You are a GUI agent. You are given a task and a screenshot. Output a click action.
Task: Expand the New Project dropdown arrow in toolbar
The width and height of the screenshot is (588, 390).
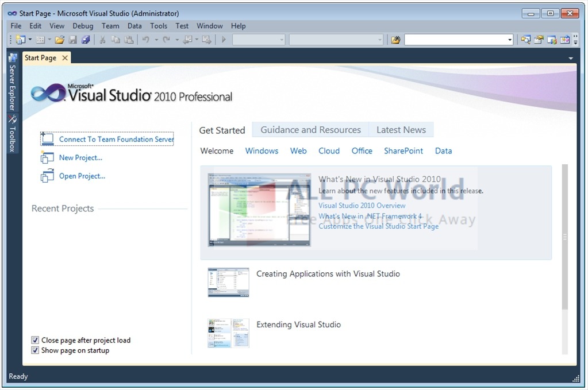pyautogui.click(x=30, y=39)
